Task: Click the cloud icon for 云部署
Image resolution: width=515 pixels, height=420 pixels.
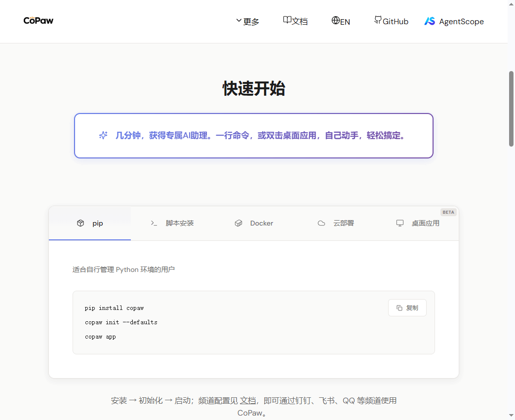Action: click(x=321, y=224)
